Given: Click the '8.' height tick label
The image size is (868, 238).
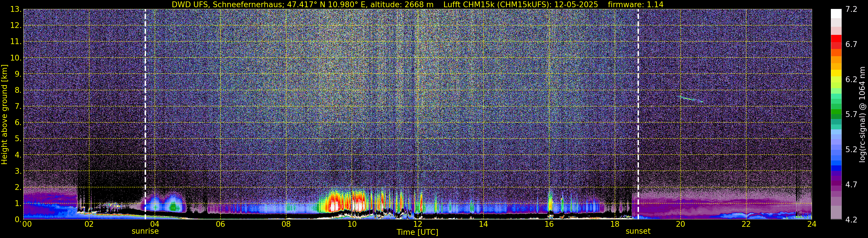Looking at the screenshot, I should (18, 90).
